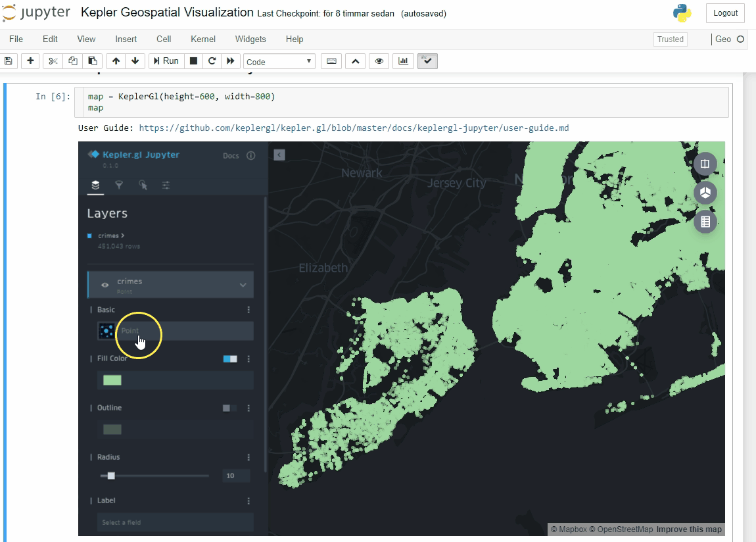The height and width of the screenshot is (542, 756).
Task: Turn off the Fill Color toggle
Action: tap(230, 359)
